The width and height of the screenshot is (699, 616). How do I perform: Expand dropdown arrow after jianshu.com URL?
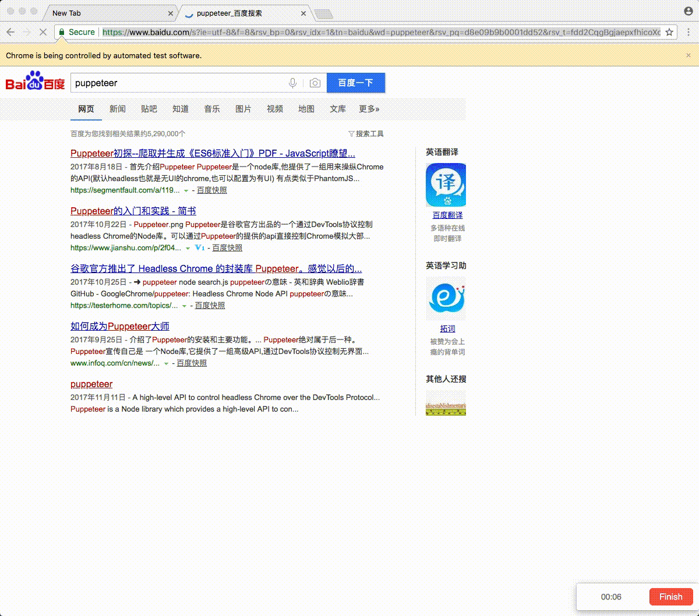click(188, 249)
